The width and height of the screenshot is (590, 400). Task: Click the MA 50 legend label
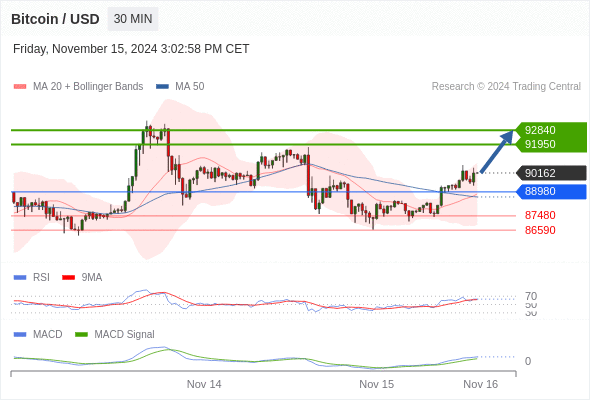point(190,87)
